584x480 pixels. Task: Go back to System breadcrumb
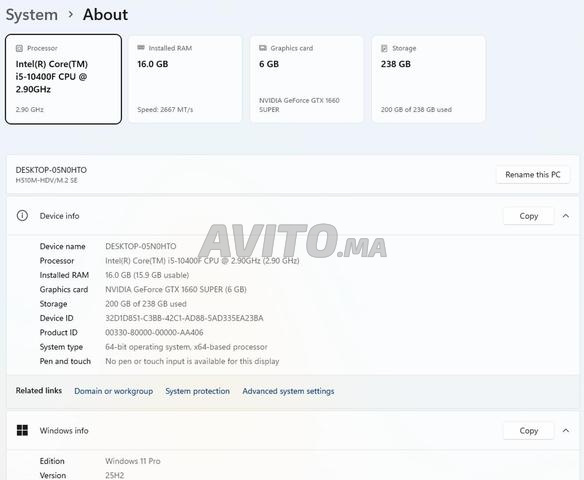(x=32, y=15)
